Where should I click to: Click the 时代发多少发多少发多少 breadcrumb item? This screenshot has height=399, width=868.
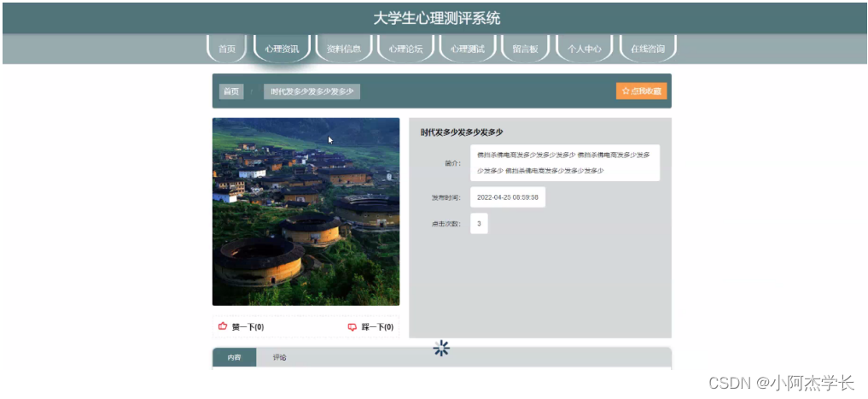coord(312,91)
